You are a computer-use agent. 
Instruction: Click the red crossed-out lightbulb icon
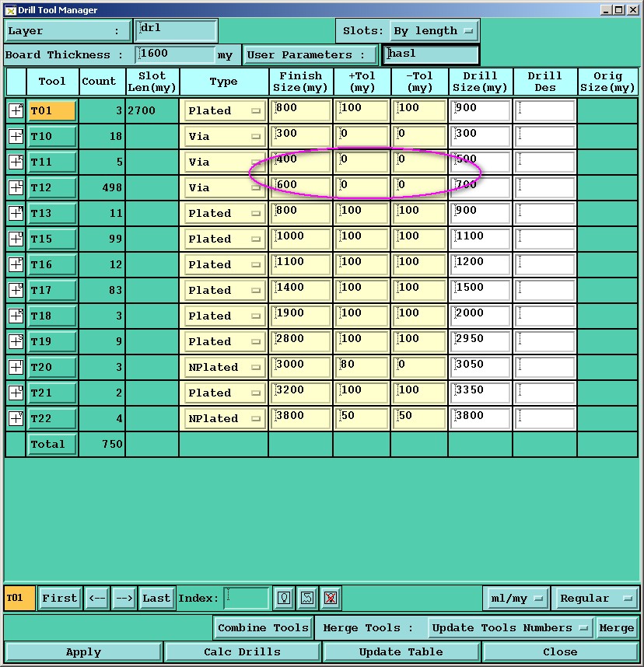(331, 598)
